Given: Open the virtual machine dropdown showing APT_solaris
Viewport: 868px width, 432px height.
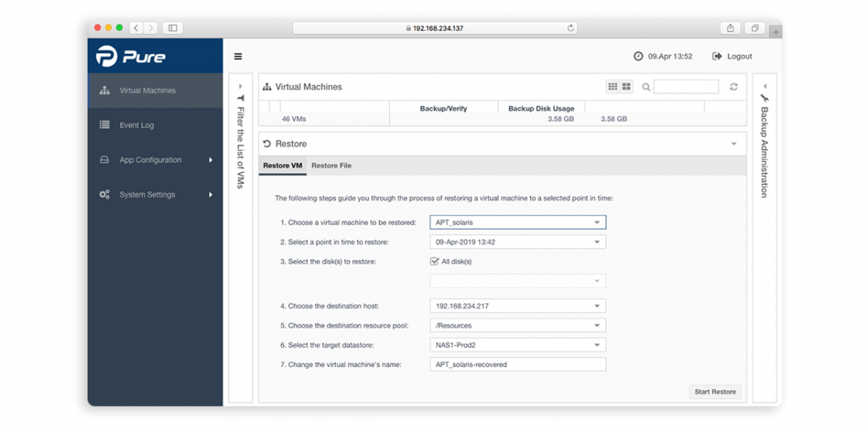Looking at the screenshot, I should point(518,222).
